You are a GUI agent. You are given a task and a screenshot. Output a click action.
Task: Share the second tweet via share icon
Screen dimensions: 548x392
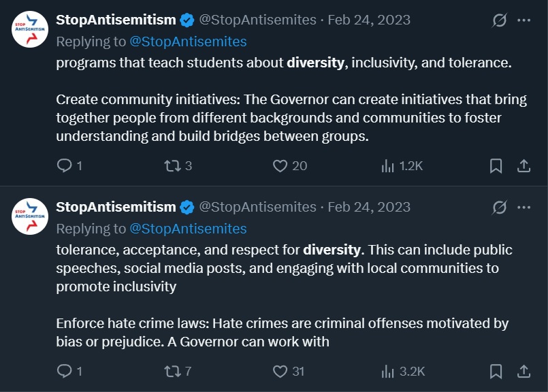pyautogui.click(x=523, y=371)
